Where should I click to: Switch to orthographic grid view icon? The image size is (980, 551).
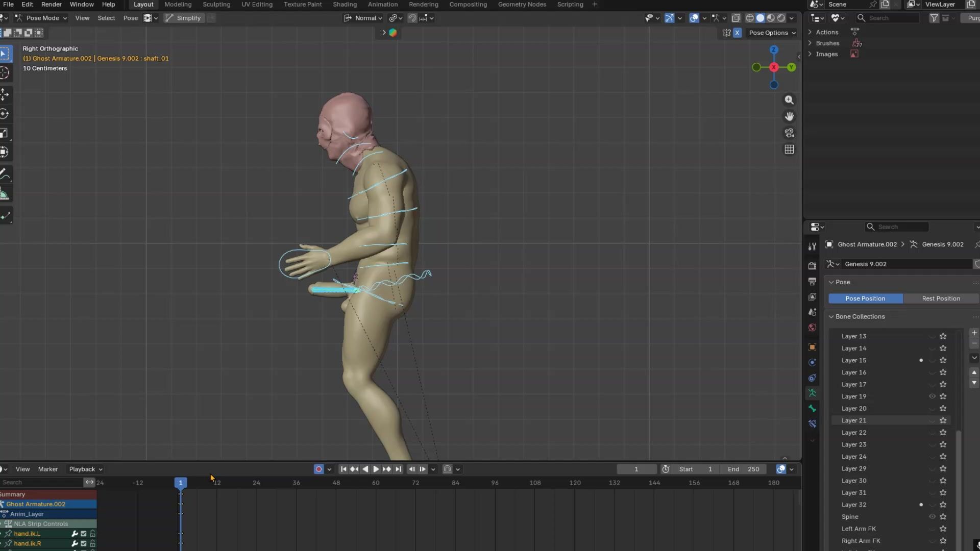pos(789,149)
